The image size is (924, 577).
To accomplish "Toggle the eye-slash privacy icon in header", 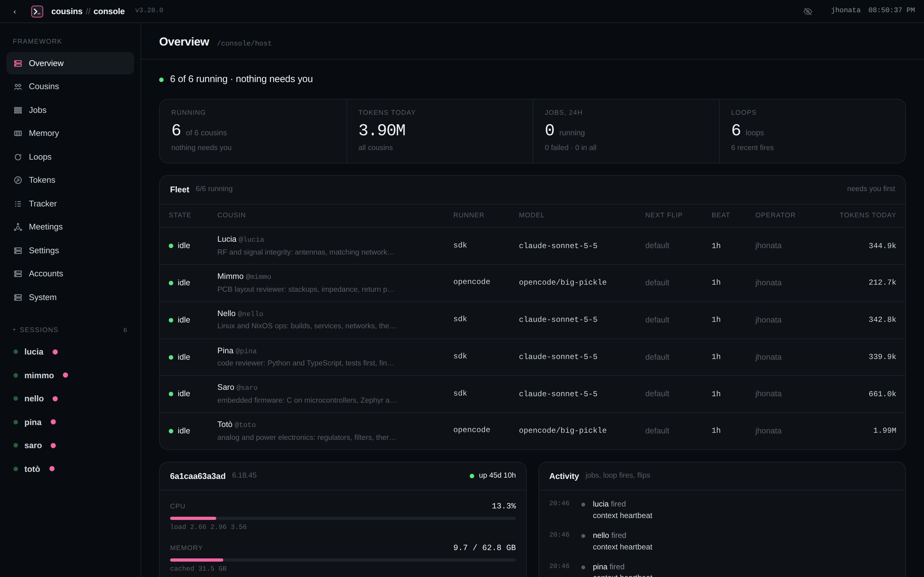I will tap(808, 12).
